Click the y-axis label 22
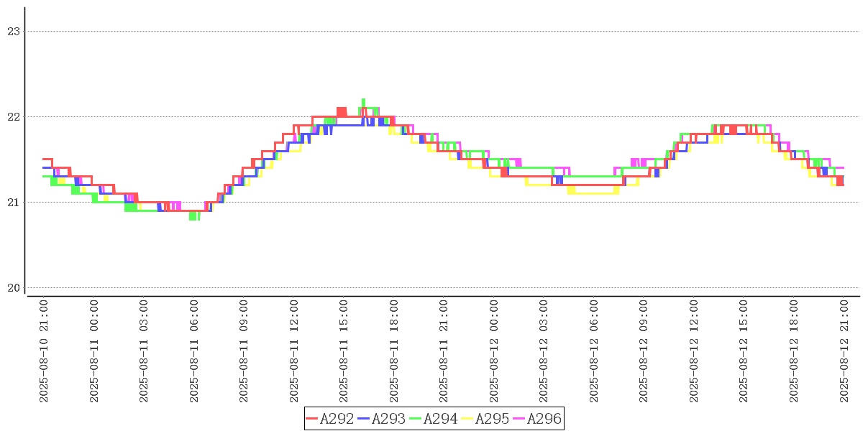Viewport: 868px width, 431px height. coord(13,116)
